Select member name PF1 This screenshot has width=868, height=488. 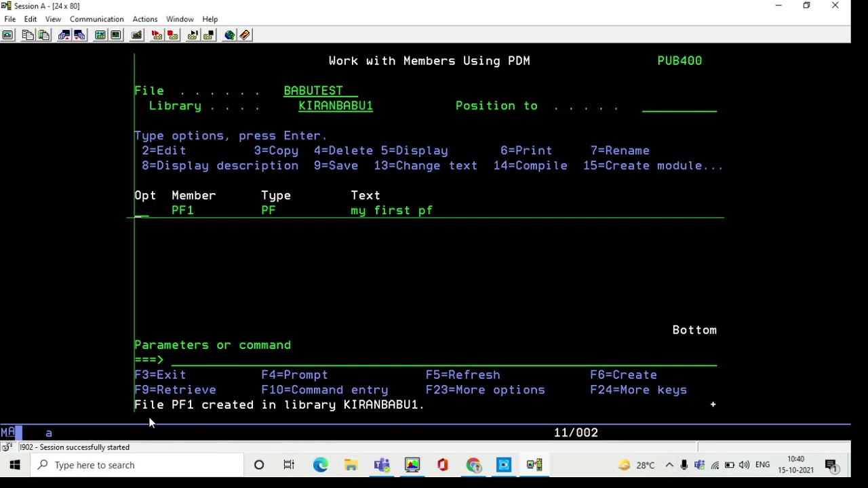click(x=182, y=210)
